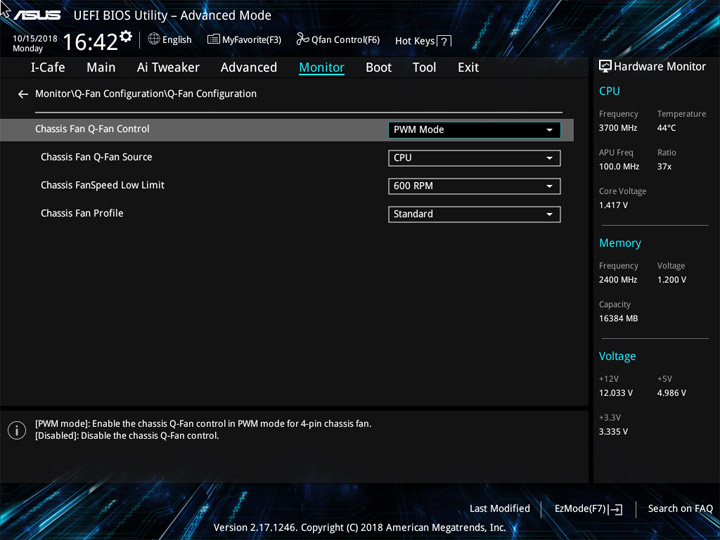The width and height of the screenshot is (720, 540).
Task: Click the arrow on PWM Mode dropdown
Action: pos(549,130)
